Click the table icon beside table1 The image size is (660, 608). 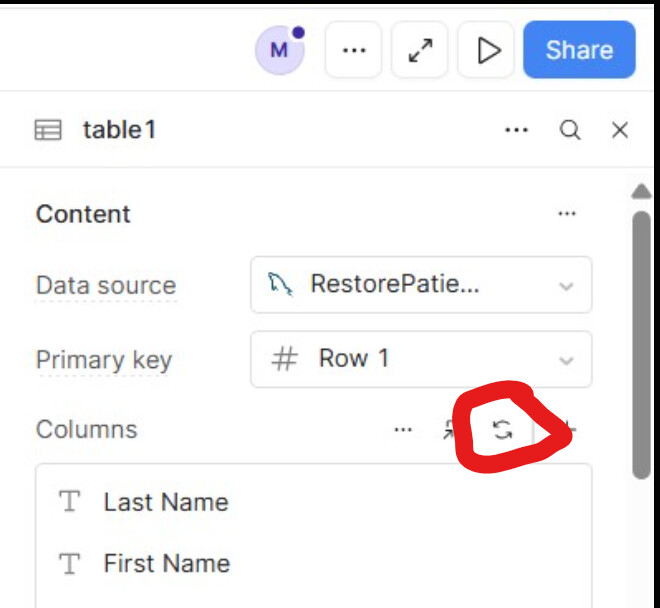[48, 130]
